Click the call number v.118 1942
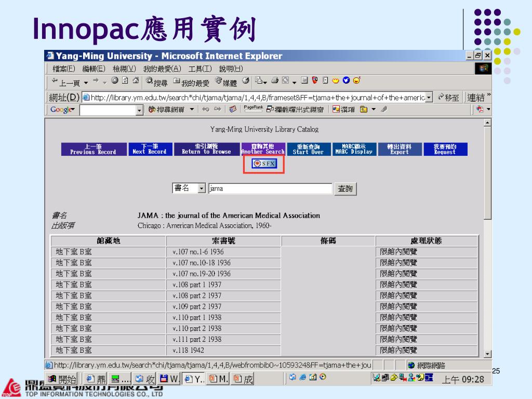The width and height of the screenshot is (532, 399). [x=188, y=350]
